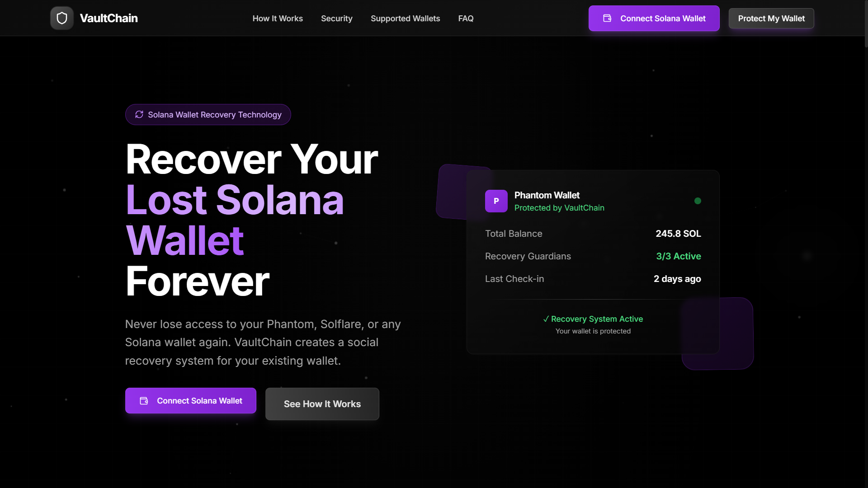The width and height of the screenshot is (868, 488).
Task: Click the Last Check-in 2 days ago value
Action: coord(677,279)
